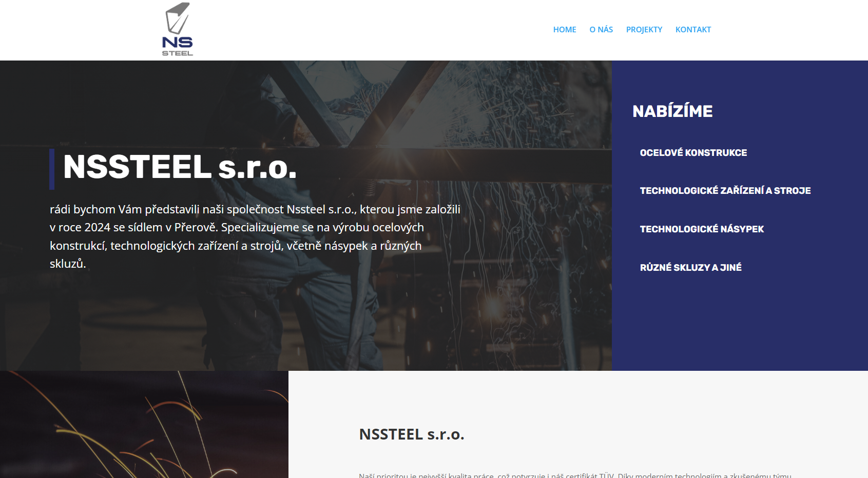
Task: Open TECHNOLOGICKÉ NÁSYPEK item
Action: tap(702, 229)
